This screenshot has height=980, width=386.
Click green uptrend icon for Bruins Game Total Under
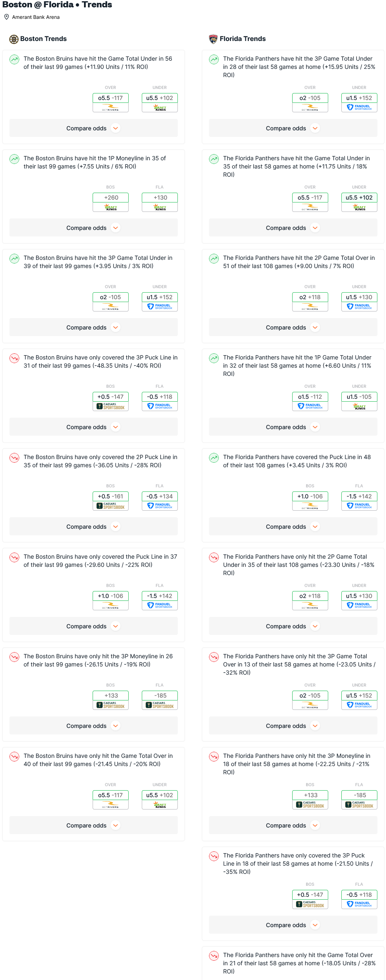pos(14,59)
